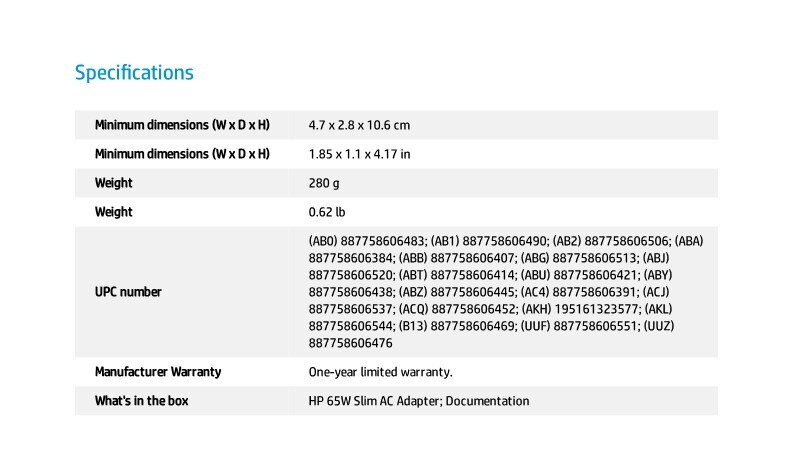The height and width of the screenshot is (465, 793).
Task: Click the Weight label next to 0.62 lb
Action: (x=114, y=212)
